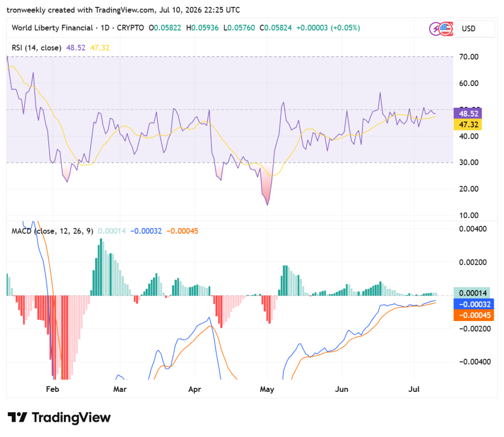This screenshot has height=437, width=504.
Task: Click the MACD legend histogram value 0.00014
Action: coord(112,231)
